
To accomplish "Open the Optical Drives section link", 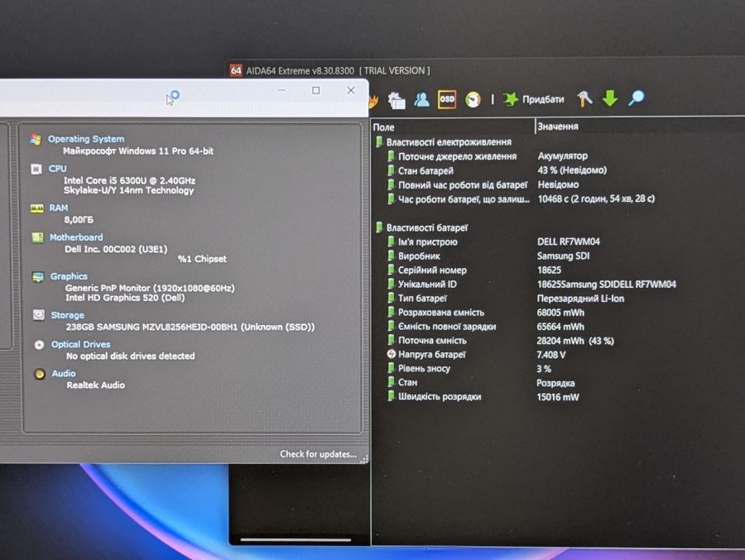I will coord(81,344).
